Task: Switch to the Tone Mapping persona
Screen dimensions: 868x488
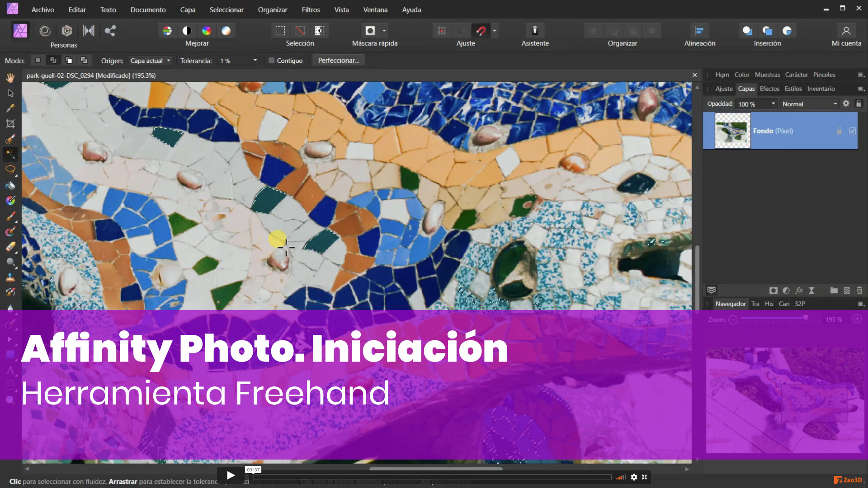Action: pyautogui.click(x=89, y=31)
